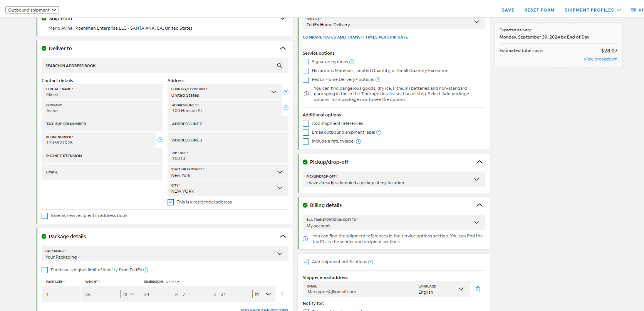The image size is (644, 311).
Task: Open Add shipment notifications help icon
Action: (371, 262)
